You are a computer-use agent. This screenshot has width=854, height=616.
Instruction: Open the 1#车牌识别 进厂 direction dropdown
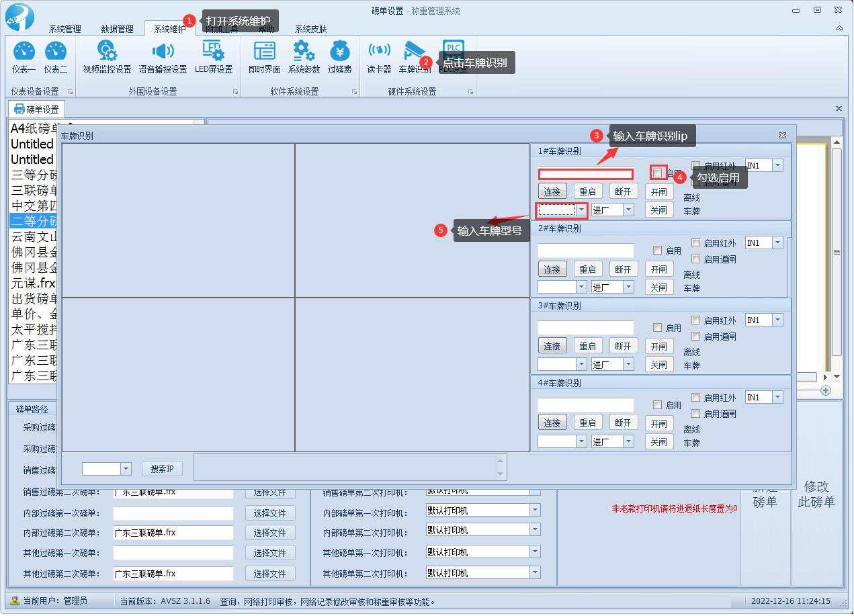tap(628, 210)
